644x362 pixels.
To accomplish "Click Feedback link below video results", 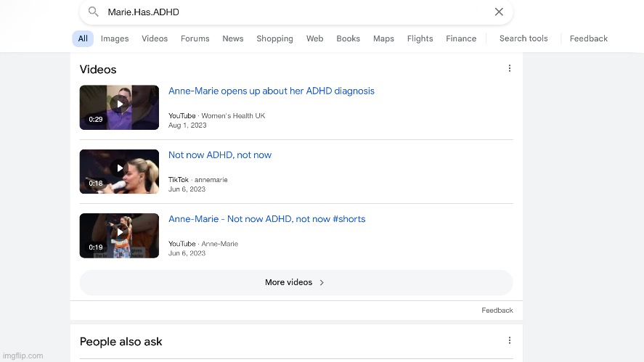I will click(x=497, y=310).
